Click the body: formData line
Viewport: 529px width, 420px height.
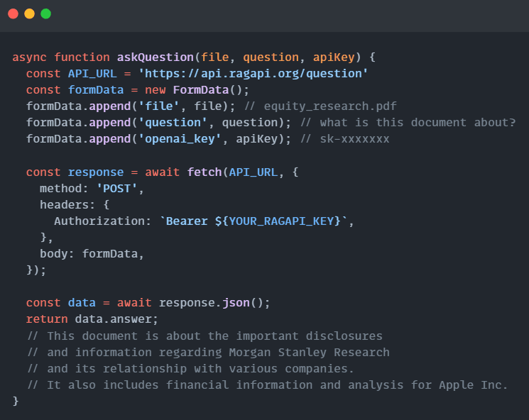[92, 254]
